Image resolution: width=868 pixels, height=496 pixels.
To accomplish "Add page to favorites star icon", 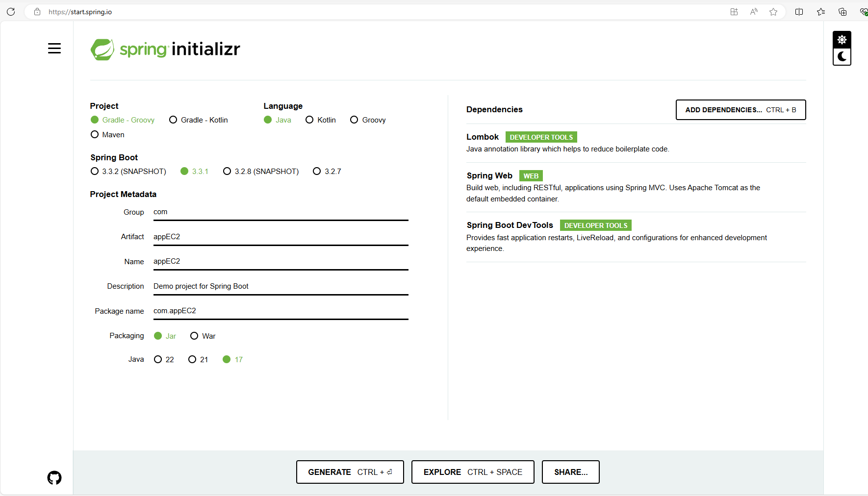I will click(x=773, y=12).
